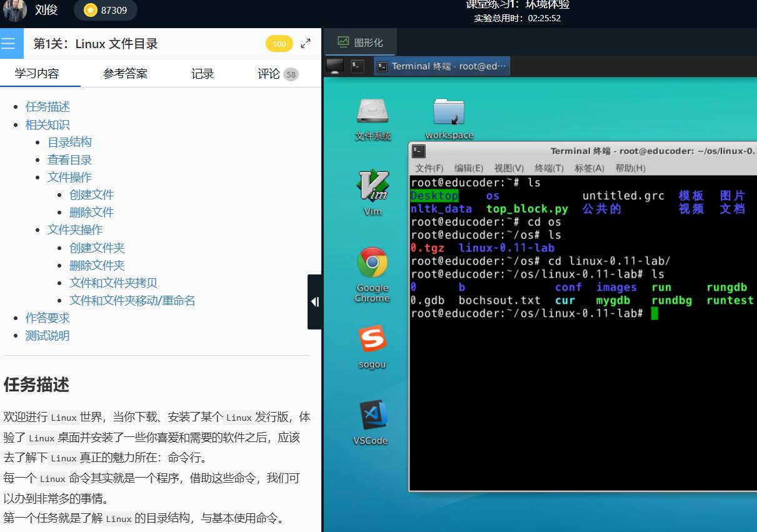The image size is (757, 532).
Task: Open the 文件系统 drive icon on the desktop
Action: click(373, 113)
